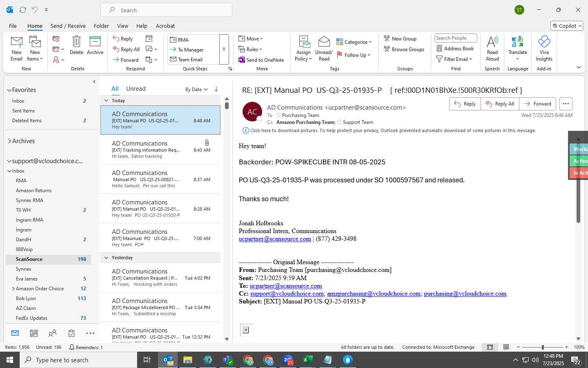Image resolution: width=588 pixels, height=368 pixels.
Task: Click the zoom slider handle
Action: coord(543,347)
